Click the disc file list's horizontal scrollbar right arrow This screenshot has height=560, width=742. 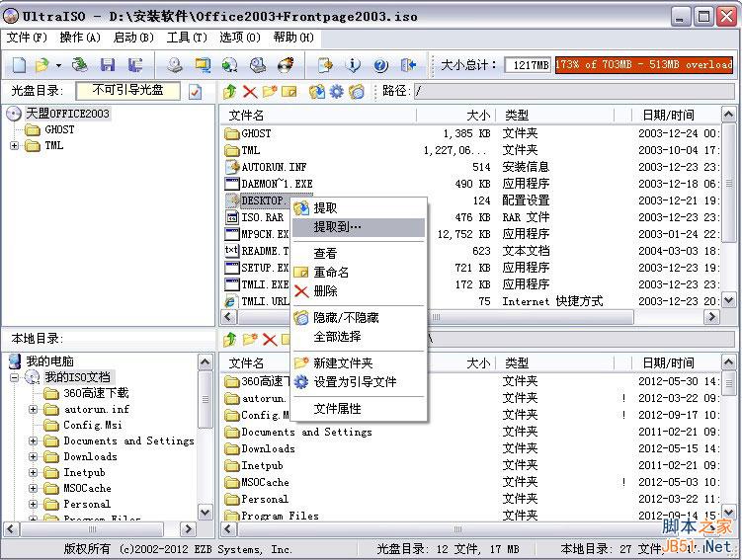click(x=711, y=317)
